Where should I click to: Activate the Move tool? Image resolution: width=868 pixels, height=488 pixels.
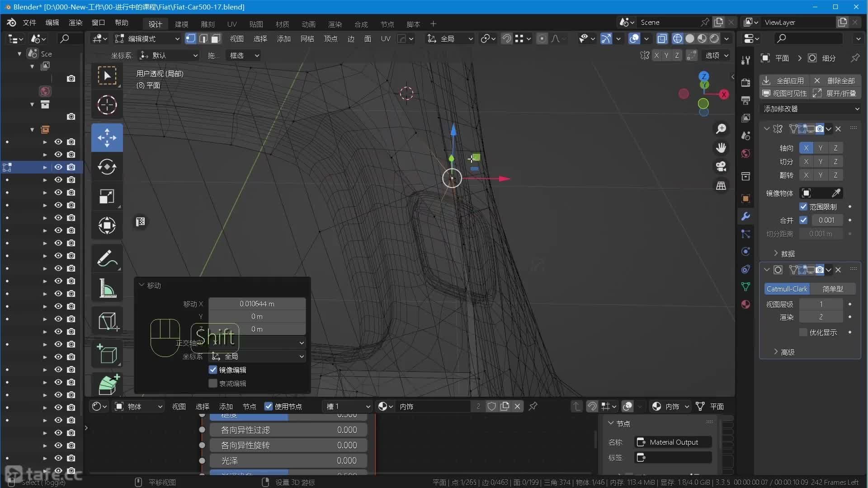pos(107,137)
